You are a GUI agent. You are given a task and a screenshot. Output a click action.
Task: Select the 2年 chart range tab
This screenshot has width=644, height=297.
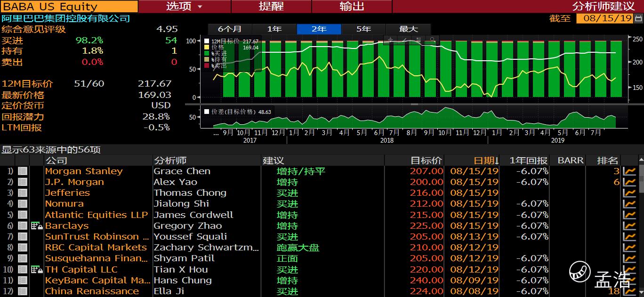tap(319, 29)
